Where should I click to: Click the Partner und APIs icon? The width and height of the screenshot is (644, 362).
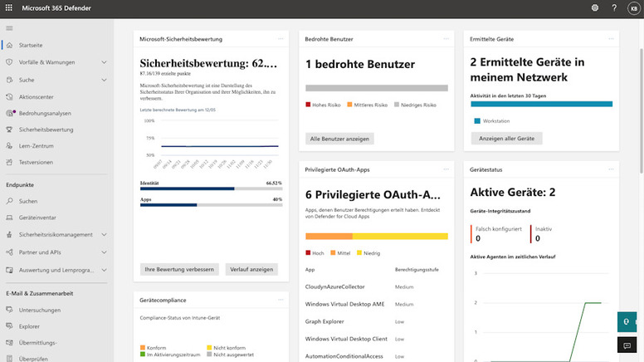click(9, 252)
